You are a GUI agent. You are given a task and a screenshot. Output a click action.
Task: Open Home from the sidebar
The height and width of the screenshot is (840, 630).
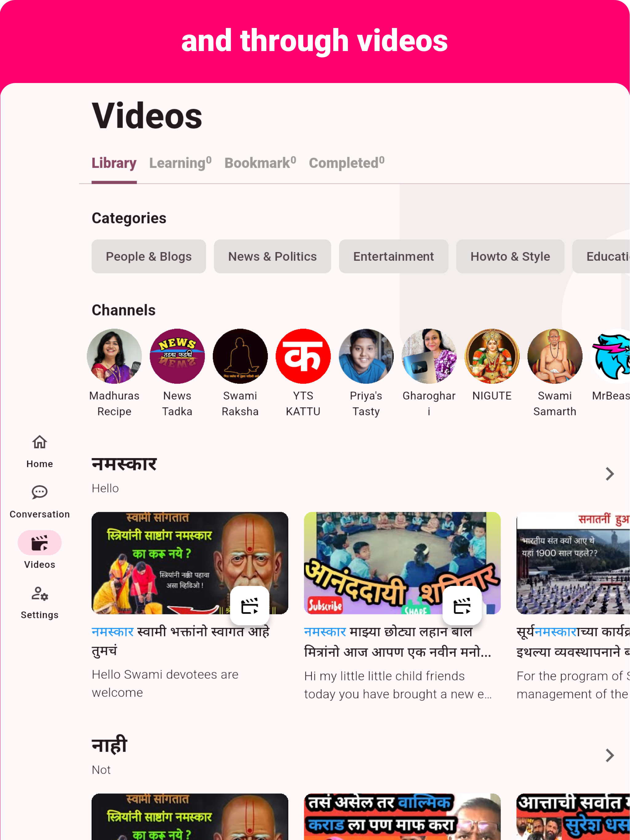point(39,451)
